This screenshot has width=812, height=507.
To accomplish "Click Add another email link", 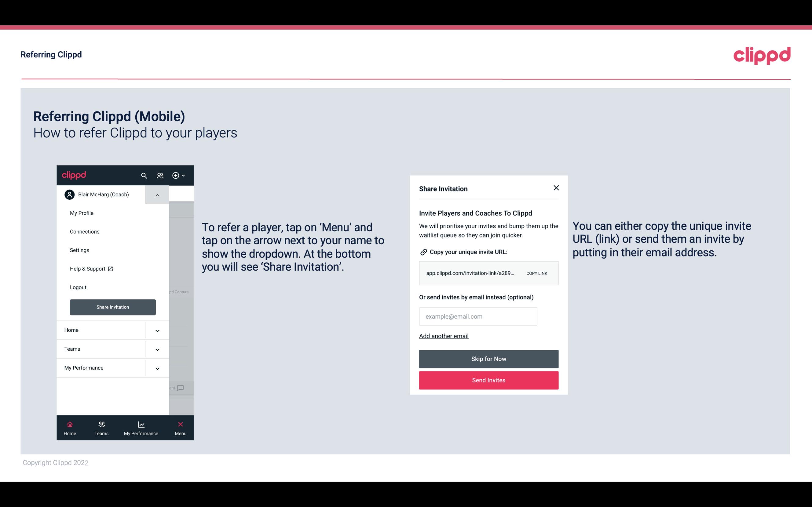I will (444, 335).
